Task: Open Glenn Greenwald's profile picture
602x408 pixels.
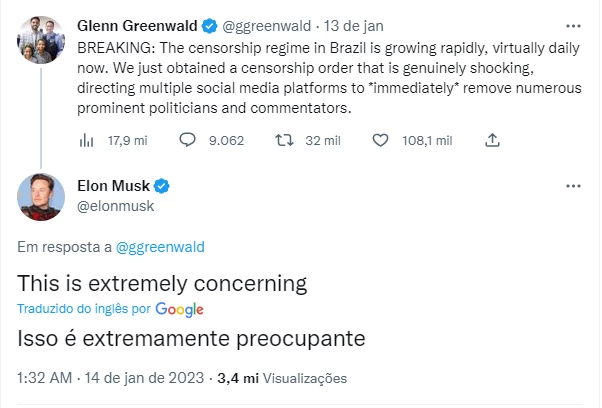Action: [40, 41]
